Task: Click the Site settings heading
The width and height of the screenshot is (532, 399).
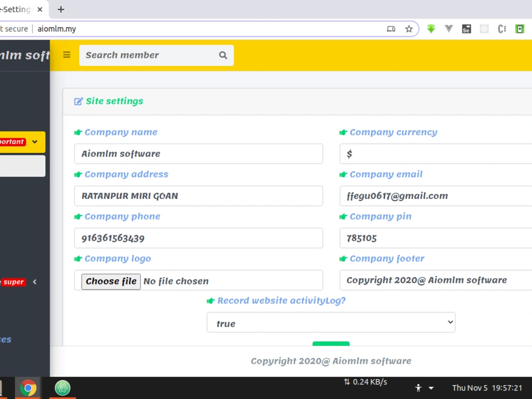Action: click(x=114, y=101)
